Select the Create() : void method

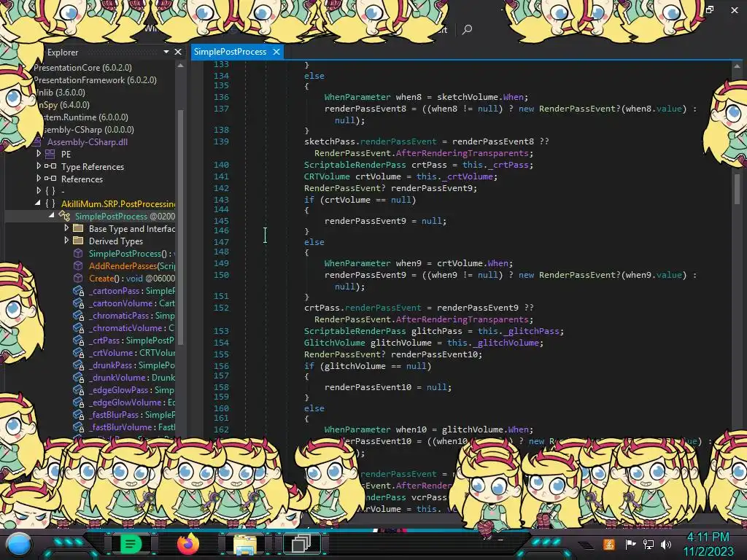pos(132,278)
